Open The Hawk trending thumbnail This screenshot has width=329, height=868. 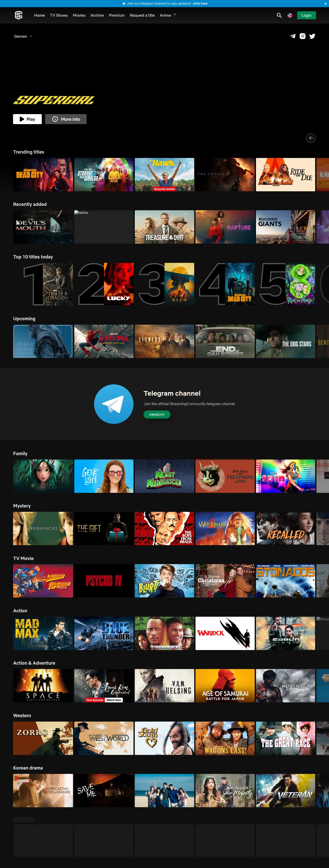pos(164,175)
